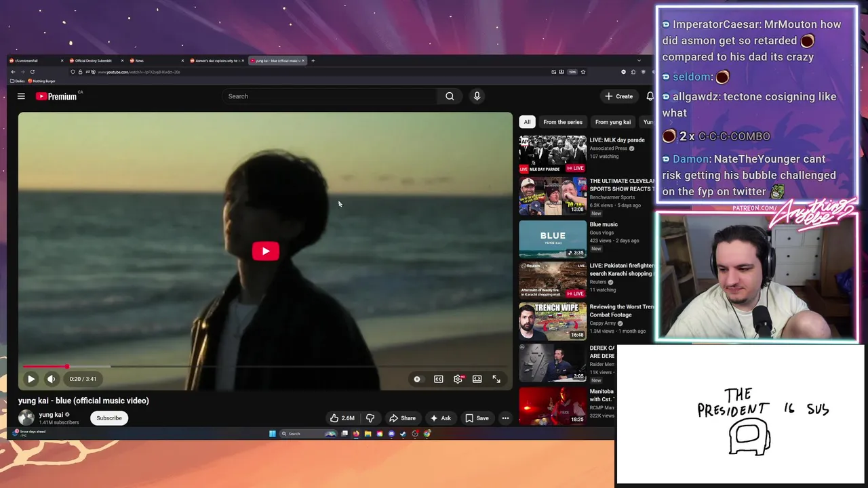This screenshot has height=488, width=868.
Task: Open yung kai channel avatar
Action: pyautogui.click(x=26, y=418)
